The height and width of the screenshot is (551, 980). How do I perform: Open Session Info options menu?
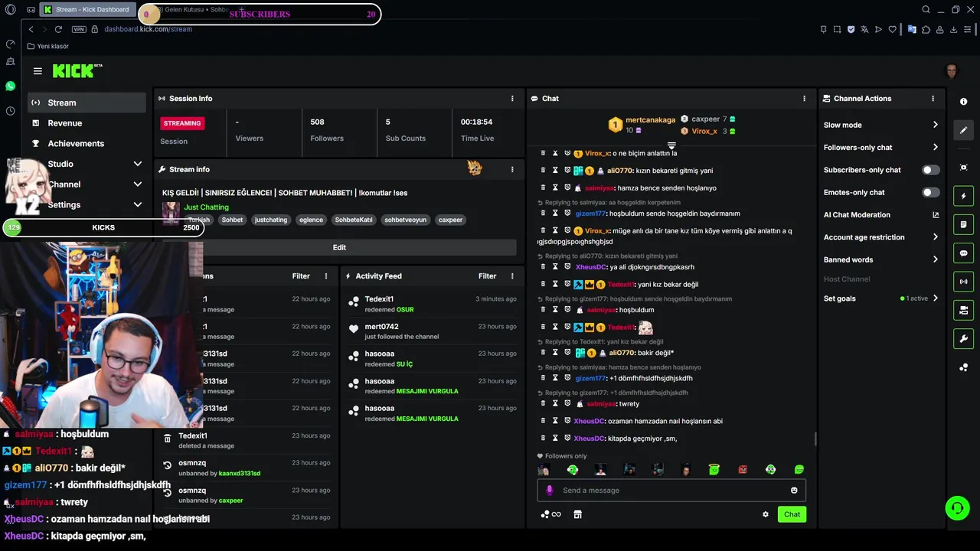(512, 99)
